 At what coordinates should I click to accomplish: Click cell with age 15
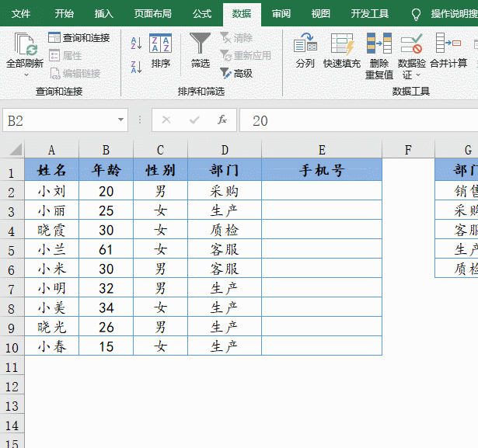(x=106, y=346)
